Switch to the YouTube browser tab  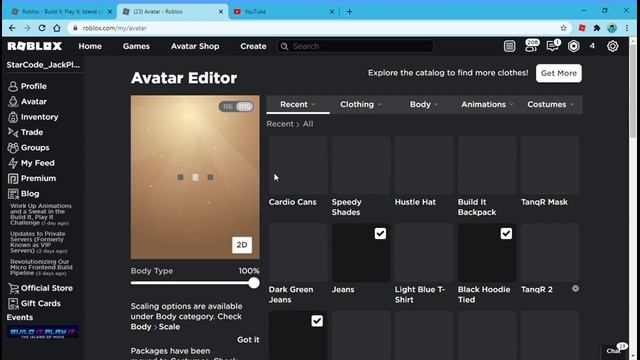tap(283, 11)
